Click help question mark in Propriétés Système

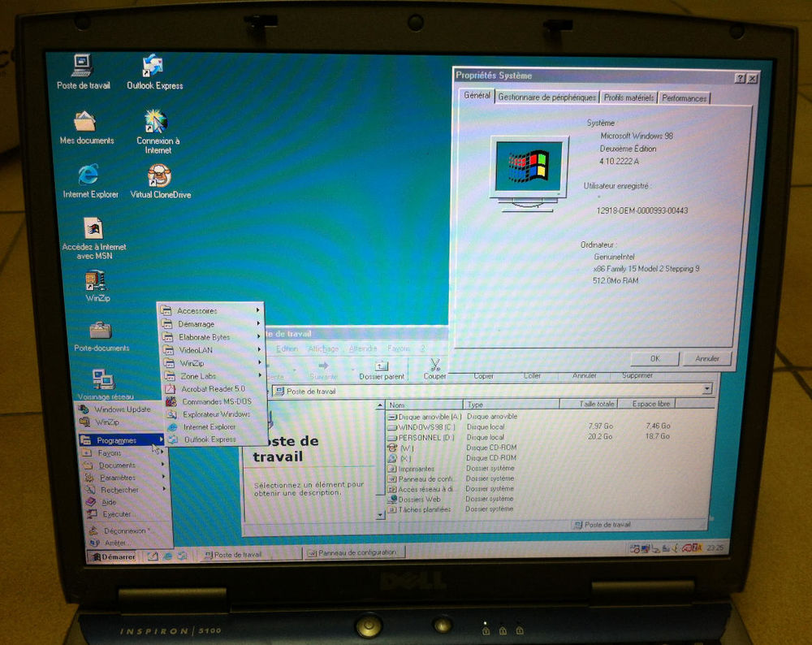[740, 78]
